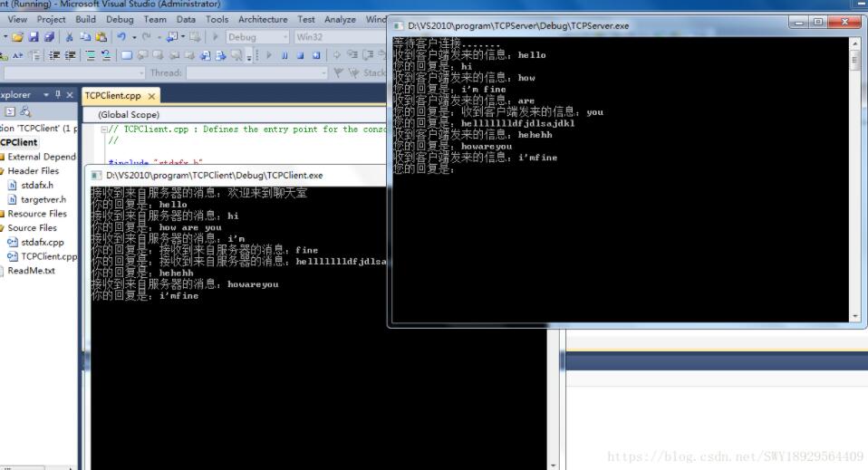Click the Uncomment Selection icon
This screenshot has width=868, height=470.
pyautogui.click(x=106, y=55)
